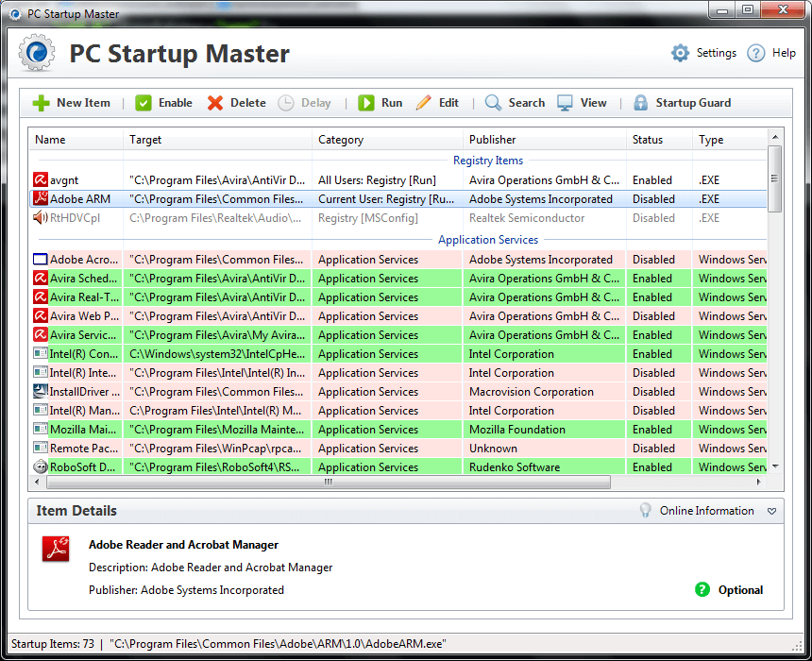The height and width of the screenshot is (661, 812).
Task: Open Startup Guard via the padlock icon
Action: (641, 103)
